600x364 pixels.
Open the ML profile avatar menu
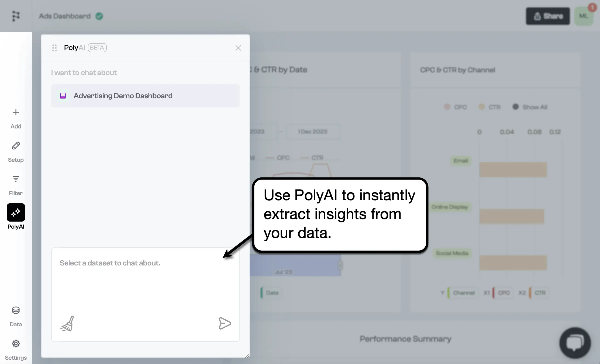click(x=584, y=16)
